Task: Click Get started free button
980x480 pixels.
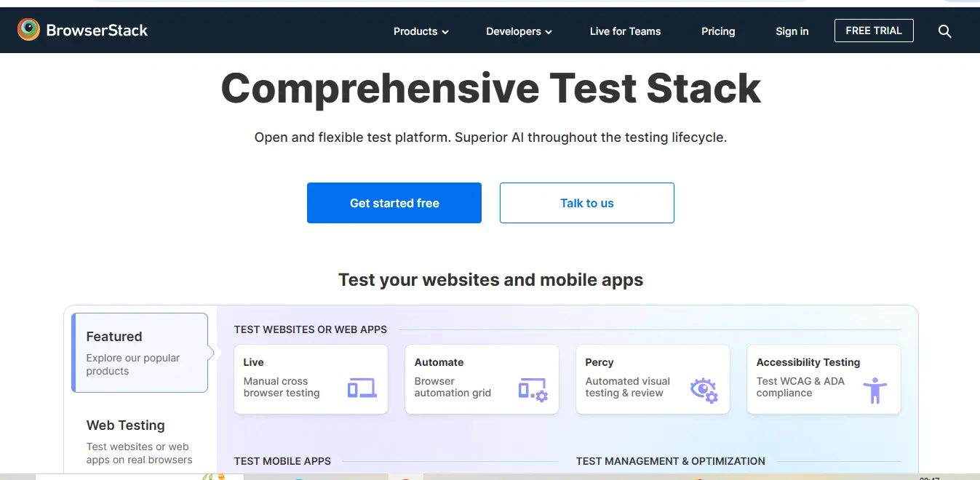Action: click(394, 203)
